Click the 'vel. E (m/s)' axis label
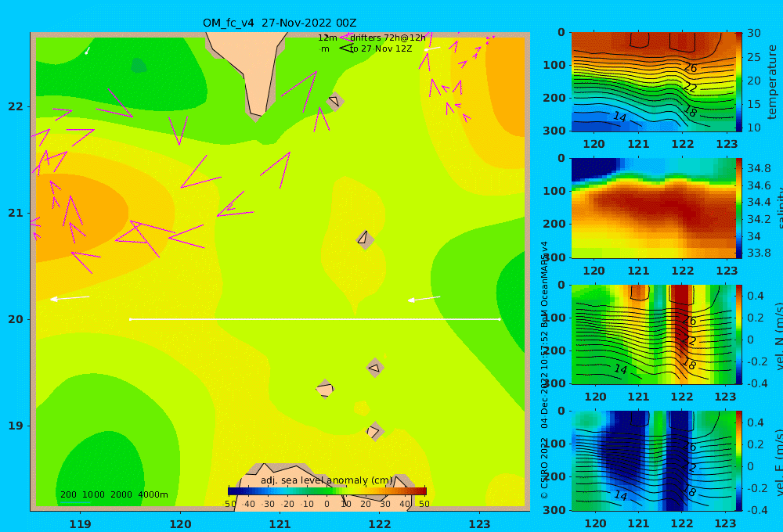 pyautogui.click(x=778, y=462)
